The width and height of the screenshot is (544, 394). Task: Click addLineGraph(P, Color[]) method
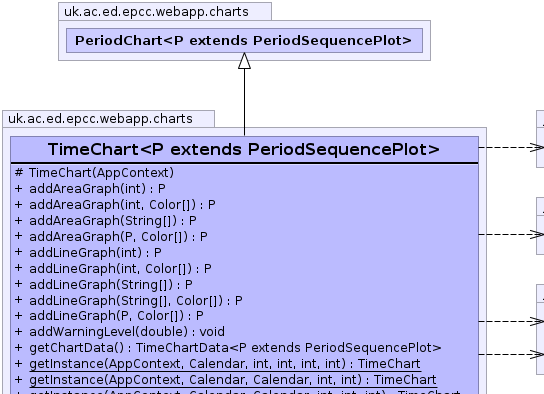pos(109,316)
